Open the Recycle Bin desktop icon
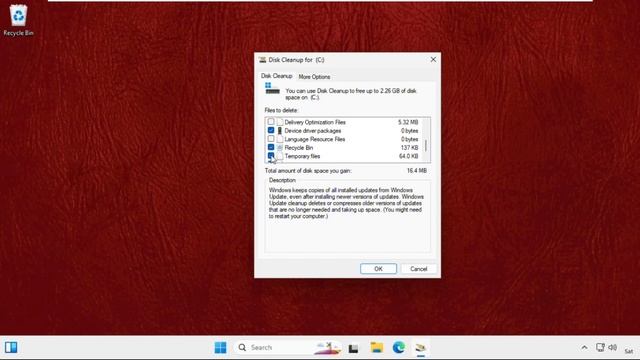 click(x=18, y=20)
